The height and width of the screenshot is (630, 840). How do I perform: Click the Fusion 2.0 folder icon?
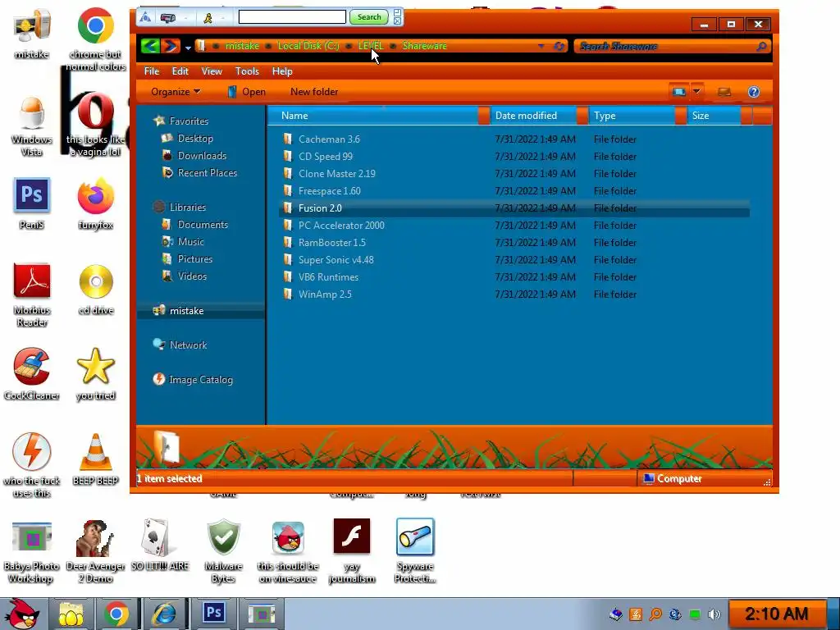[288, 208]
